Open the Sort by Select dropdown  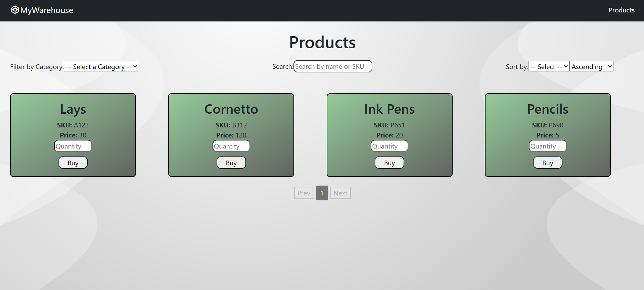(x=549, y=66)
